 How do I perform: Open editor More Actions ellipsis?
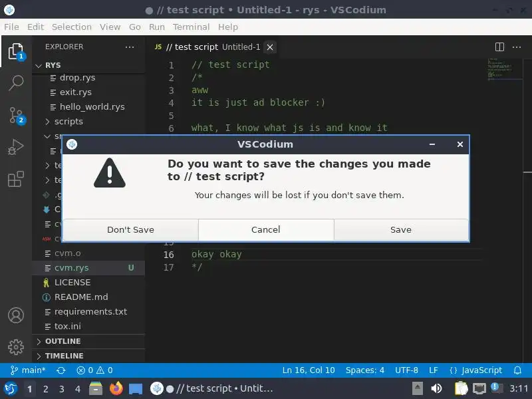[x=517, y=47]
